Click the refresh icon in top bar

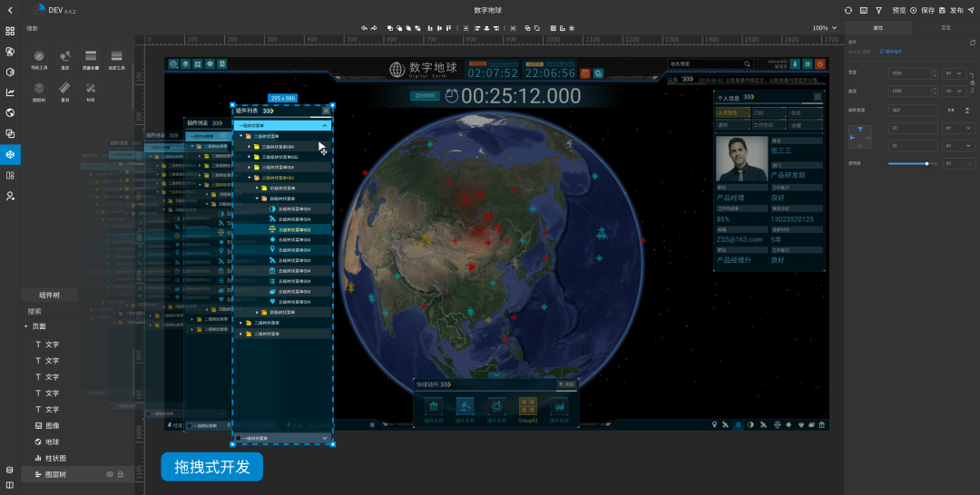848,10
